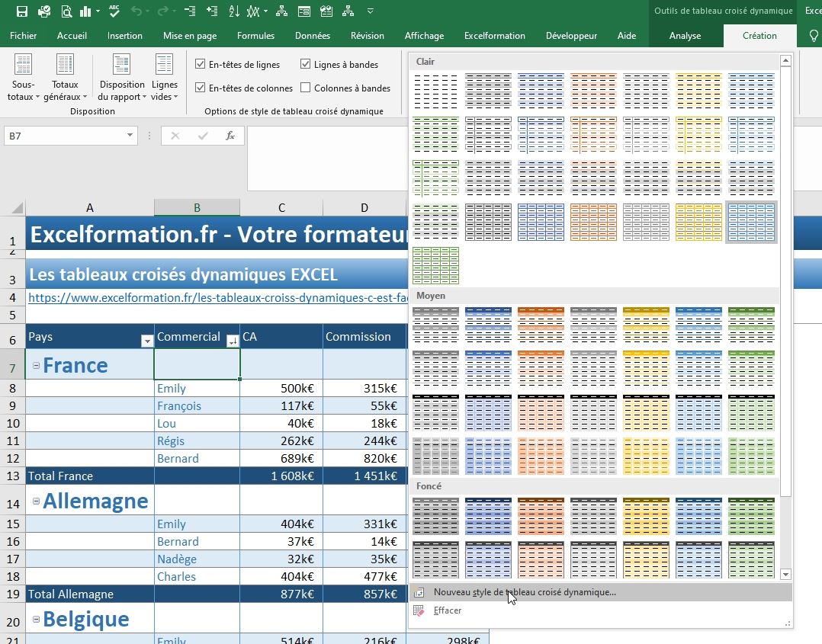Toggle the En-têtes de lignes checkbox
The width and height of the screenshot is (822, 644).
coord(200,64)
